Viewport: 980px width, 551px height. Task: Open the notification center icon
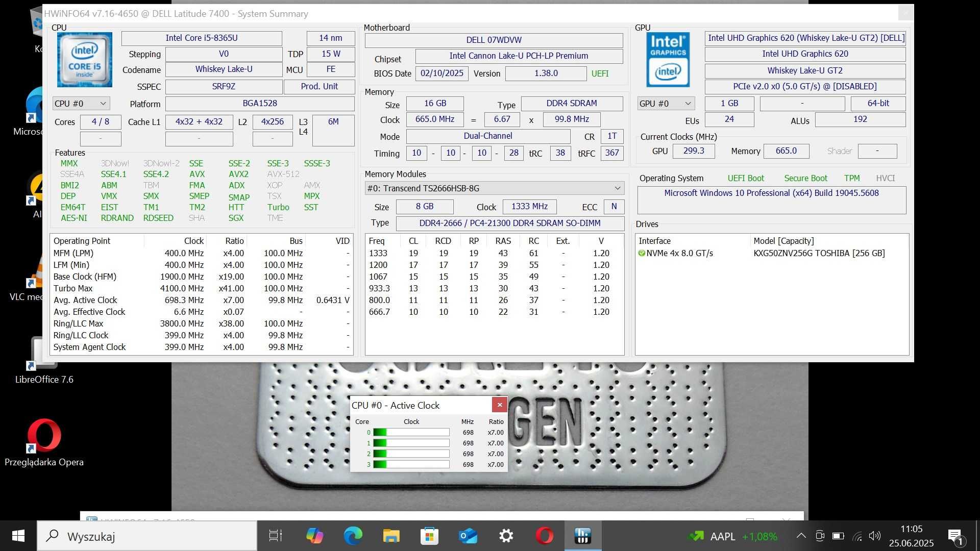[x=955, y=536]
